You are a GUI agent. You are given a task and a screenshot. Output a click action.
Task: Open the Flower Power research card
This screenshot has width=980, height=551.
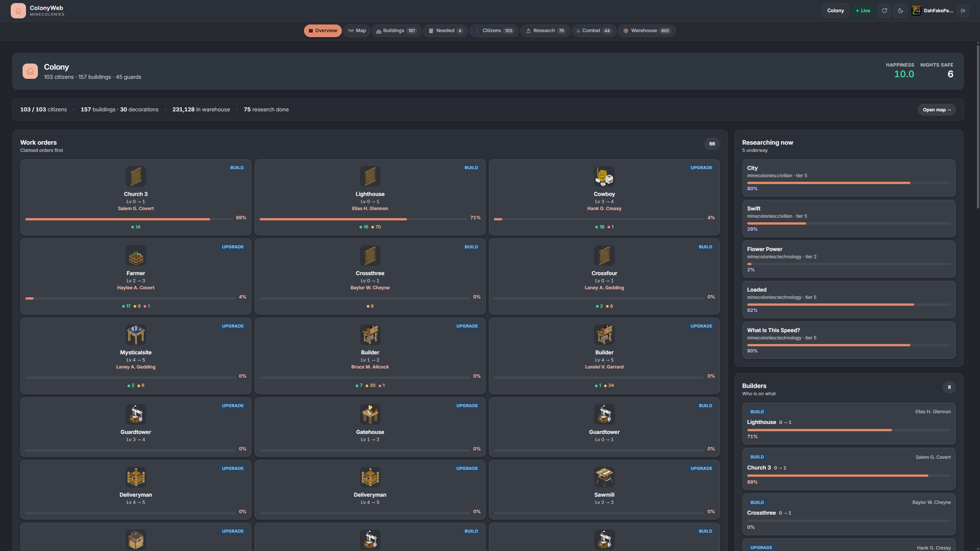pyautogui.click(x=849, y=259)
